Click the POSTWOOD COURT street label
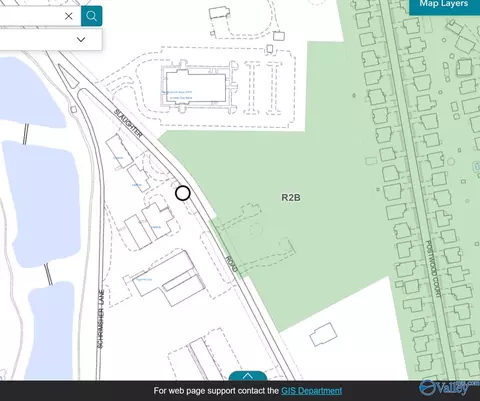This screenshot has width=480, height=401. coord(433,269)
